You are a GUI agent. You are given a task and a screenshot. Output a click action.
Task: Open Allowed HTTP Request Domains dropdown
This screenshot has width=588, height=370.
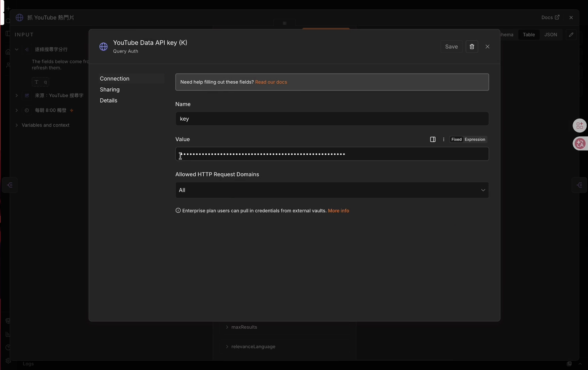click(x=332, y=190)
